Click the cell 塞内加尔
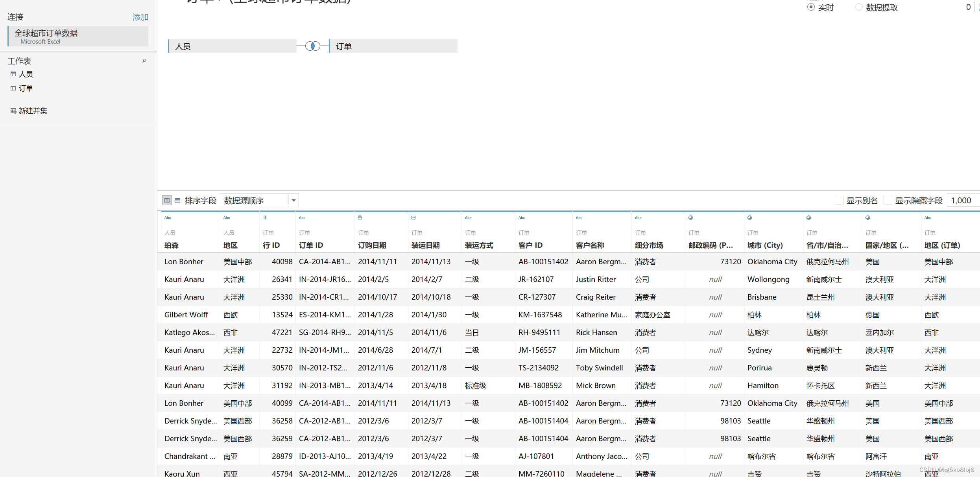This screenshot has width=980, height=477. tap(879, 332)
